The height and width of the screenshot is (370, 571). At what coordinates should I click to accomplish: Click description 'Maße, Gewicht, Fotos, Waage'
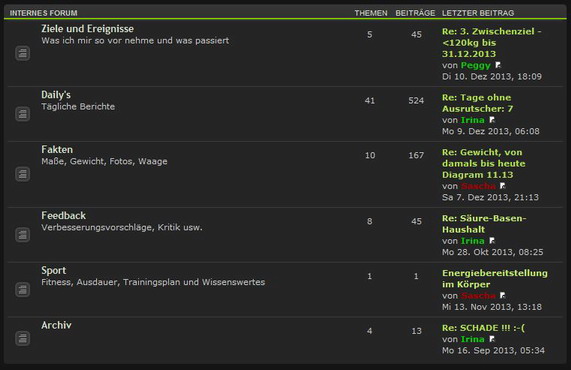click(x=104, y=161)
